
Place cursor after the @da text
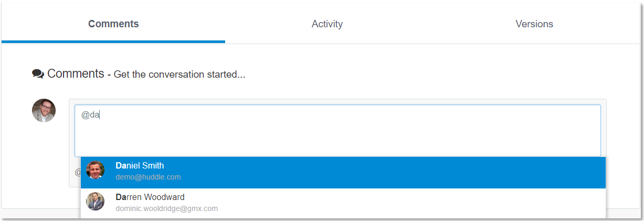tap(100, 115)
